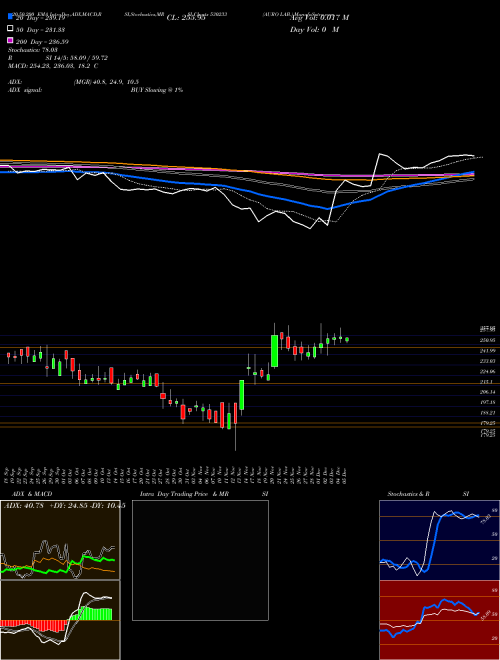Click the empty Intra Day Trading Price panel
The height and width of the screenshot is (660, 500).
(200, 560)
